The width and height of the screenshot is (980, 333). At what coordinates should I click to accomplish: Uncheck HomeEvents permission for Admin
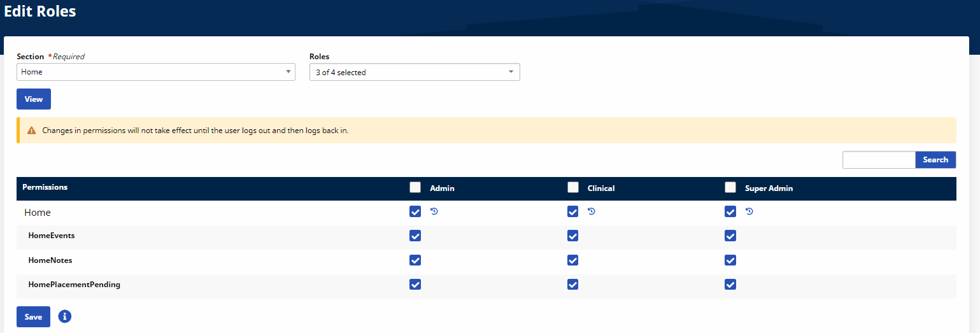[415, 236]
